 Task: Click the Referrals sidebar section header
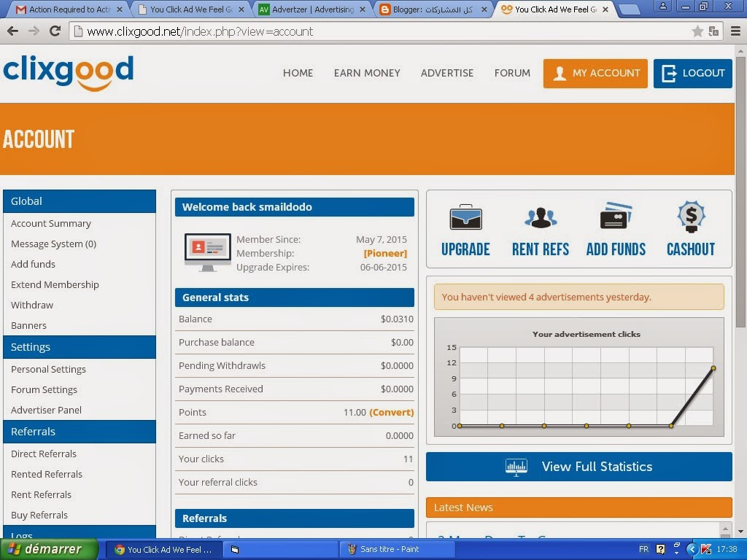pos(80,432)
